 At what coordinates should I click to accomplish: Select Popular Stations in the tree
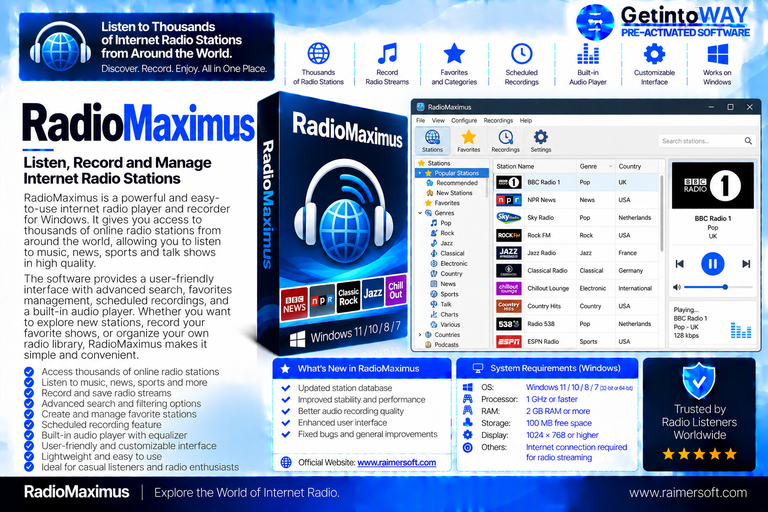pyautogui.click(x=452, y=173)
